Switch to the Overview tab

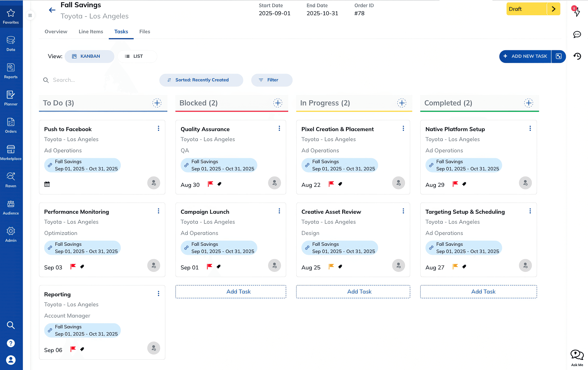click(x=56, y=31)
